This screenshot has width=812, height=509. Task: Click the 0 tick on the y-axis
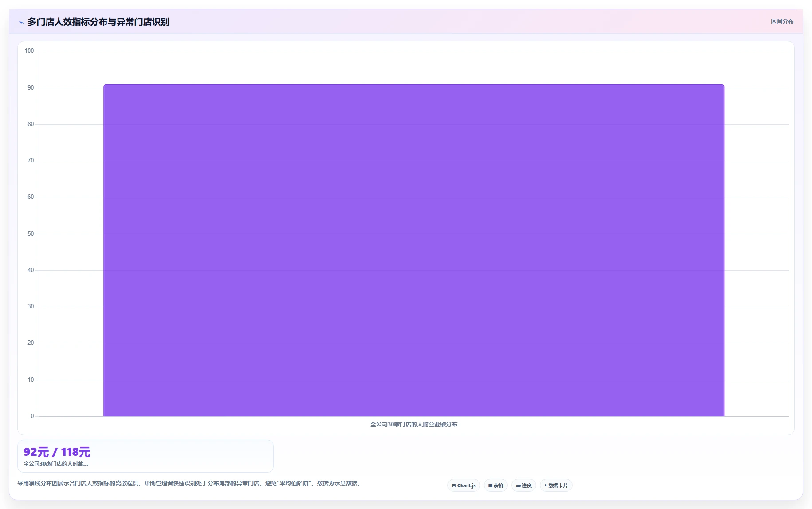tap(32, 416)
